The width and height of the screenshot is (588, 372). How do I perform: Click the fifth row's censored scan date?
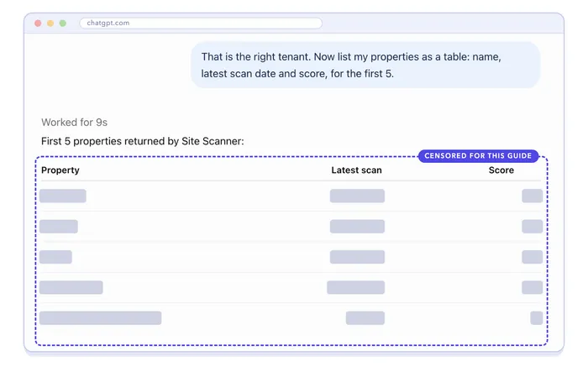pos(365,318)
